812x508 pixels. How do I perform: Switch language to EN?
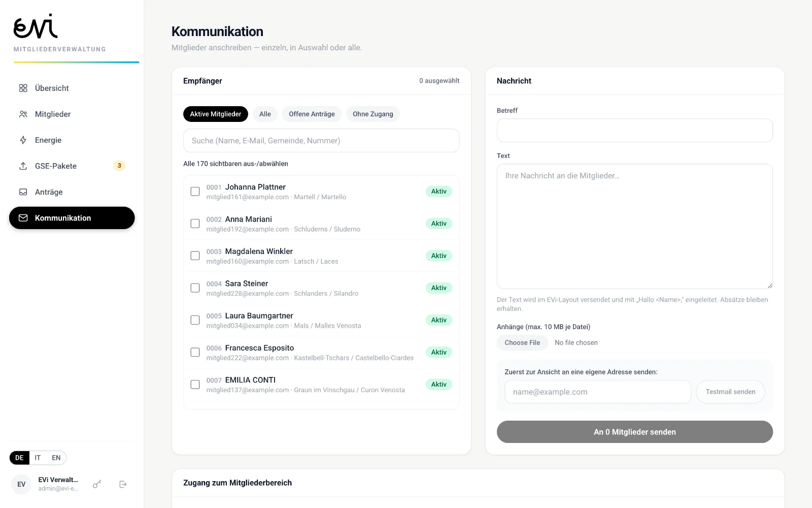pos(56,458)
